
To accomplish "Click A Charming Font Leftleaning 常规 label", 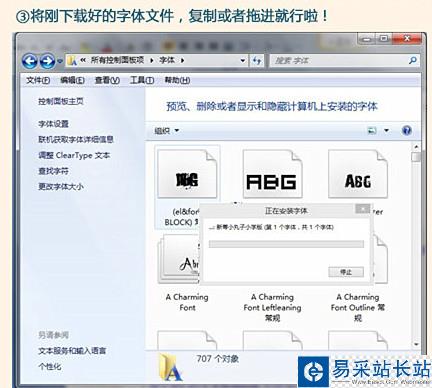I will [x=272, y=307].
